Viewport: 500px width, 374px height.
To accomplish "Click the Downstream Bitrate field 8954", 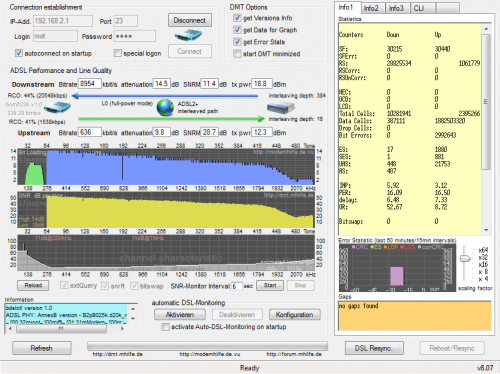I will (90, 84).
